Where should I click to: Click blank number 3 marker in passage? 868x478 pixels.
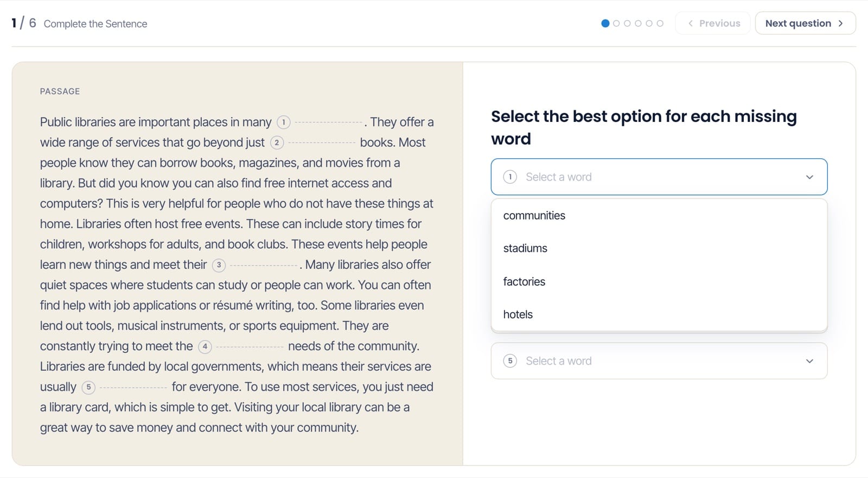tap(219, 265)
